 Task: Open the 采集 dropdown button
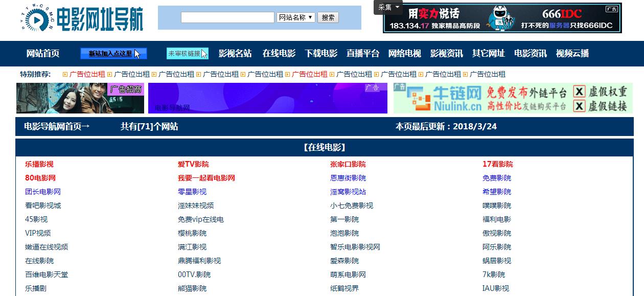click(x=388, y=7)
